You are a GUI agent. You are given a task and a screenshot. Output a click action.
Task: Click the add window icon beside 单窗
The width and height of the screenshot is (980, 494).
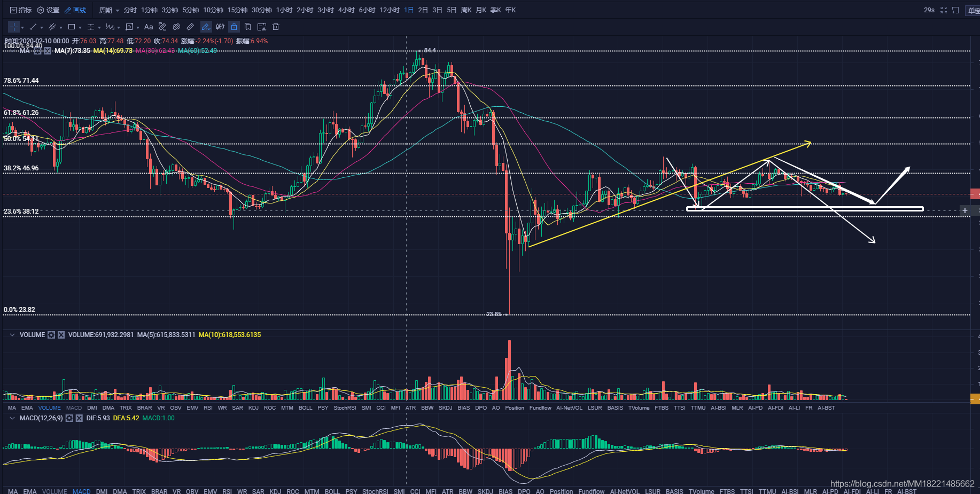click(x=955, y=10)
